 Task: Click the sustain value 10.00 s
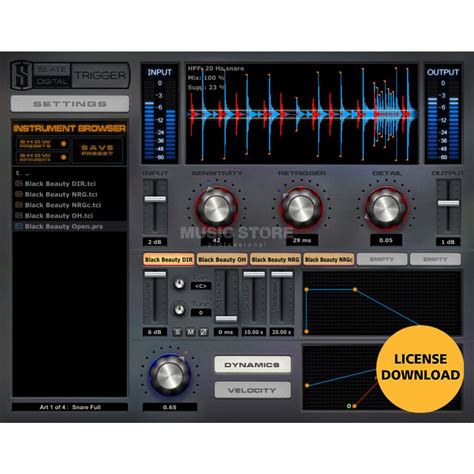(254, 332)
